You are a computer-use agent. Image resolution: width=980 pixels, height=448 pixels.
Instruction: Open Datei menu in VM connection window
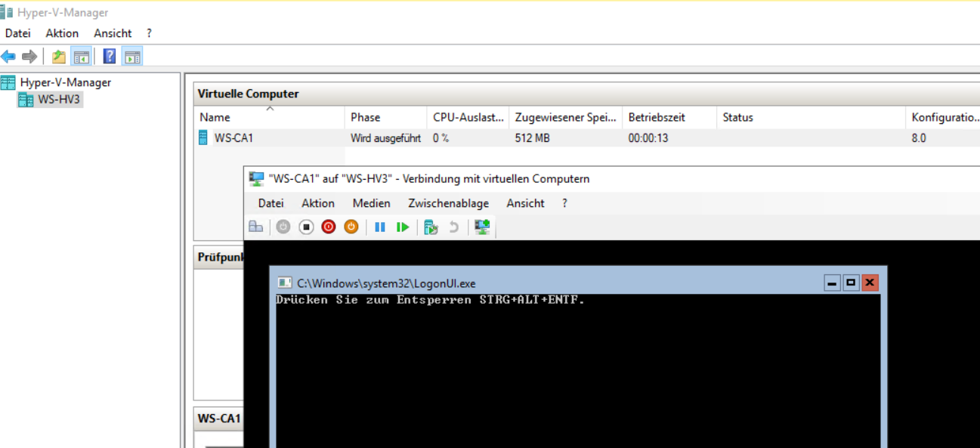tap(271, 203)
